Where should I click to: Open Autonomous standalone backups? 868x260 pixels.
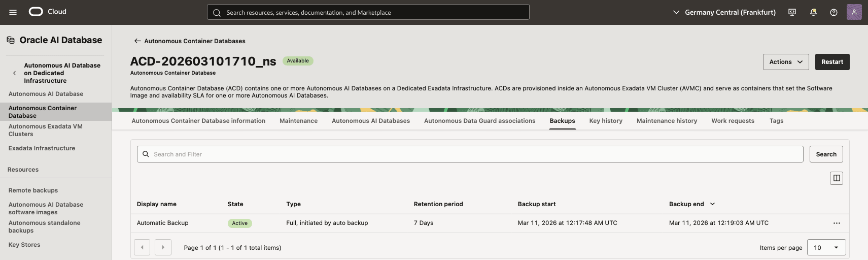click(x=44, y=227)
